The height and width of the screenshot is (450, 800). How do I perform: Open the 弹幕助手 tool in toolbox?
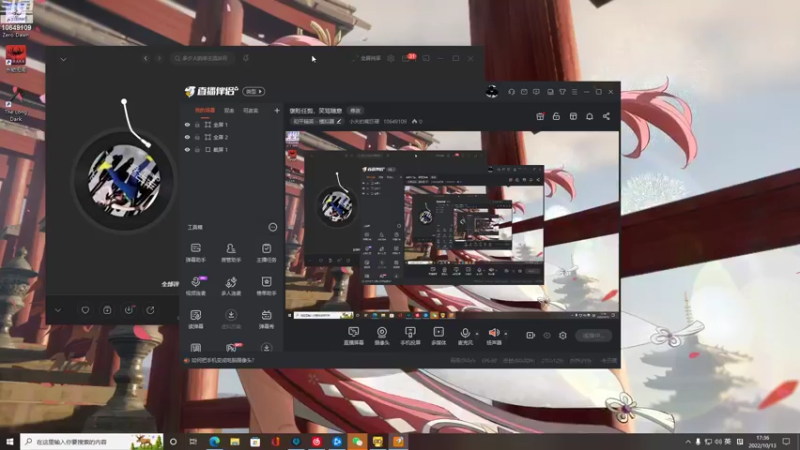[195, 252]
